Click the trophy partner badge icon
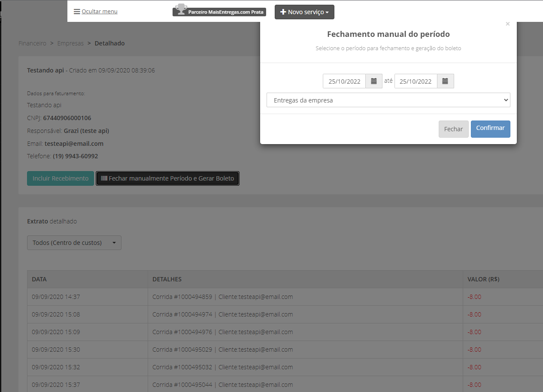Screen dimensions: 543x392 click(x=181, y=8)
